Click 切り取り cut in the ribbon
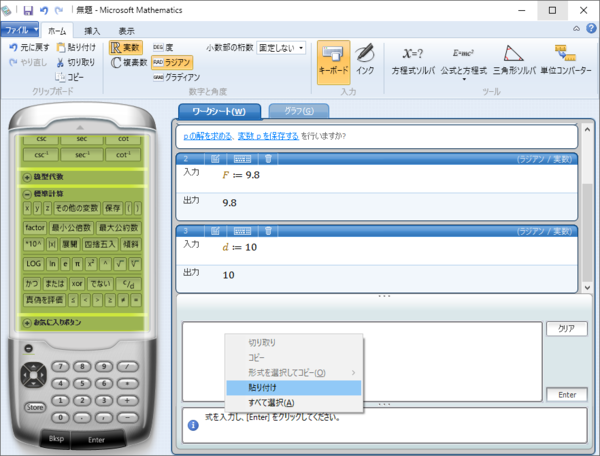The width and height of the screenshot is (600, 456). [76, 62]
